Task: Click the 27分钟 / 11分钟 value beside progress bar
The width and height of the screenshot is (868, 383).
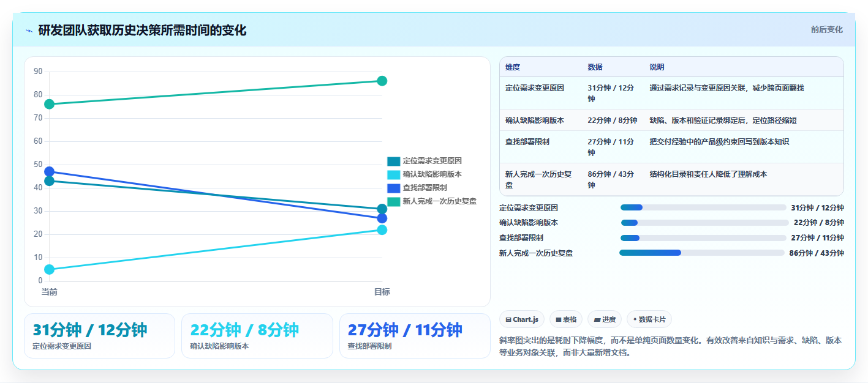Action: coord(817,238)
